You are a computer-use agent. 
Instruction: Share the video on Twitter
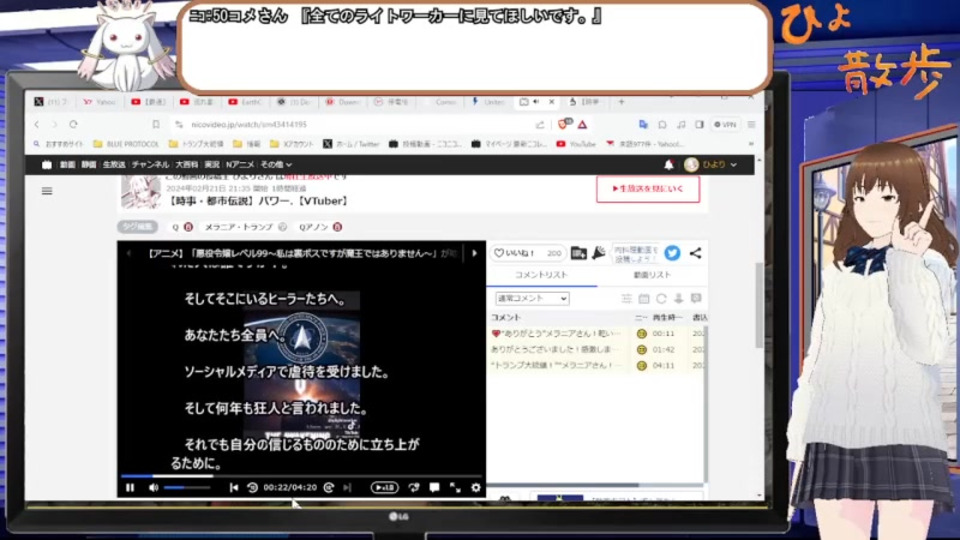[672, 253]
